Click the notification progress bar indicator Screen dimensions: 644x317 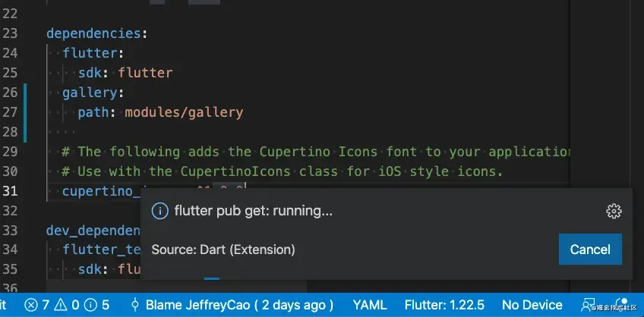pos(212,279)
